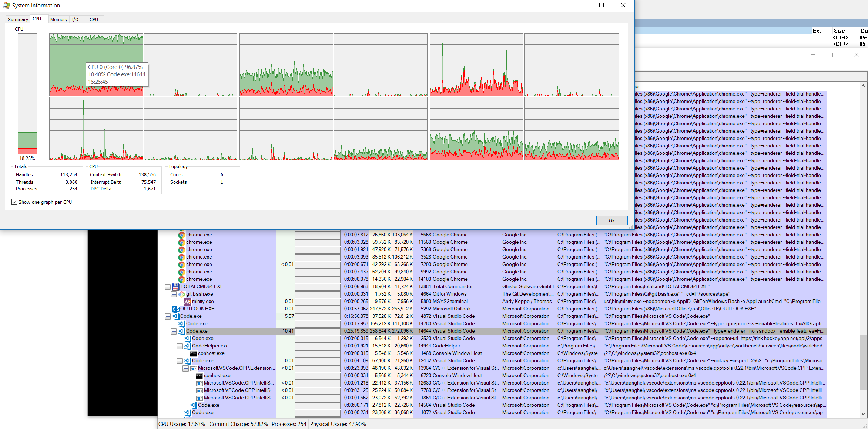Uncheck Show one graph per CPU
This screenshot has height=429, width=868.
click(14, 202)
